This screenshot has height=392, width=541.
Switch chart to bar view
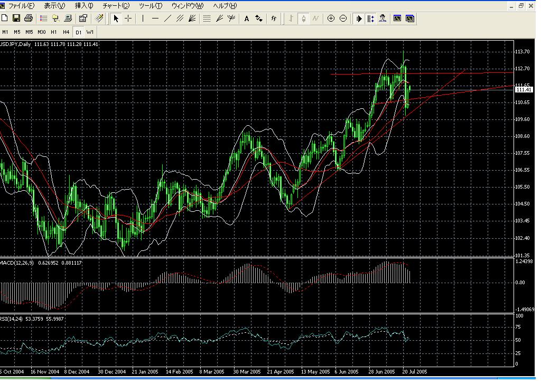coord(291,18)
